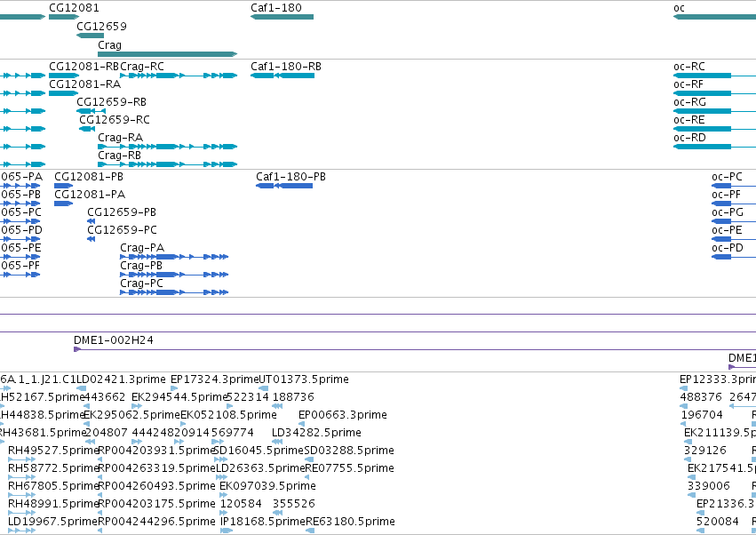Select the 339006 EST label
756x535 pixels.
709,486
